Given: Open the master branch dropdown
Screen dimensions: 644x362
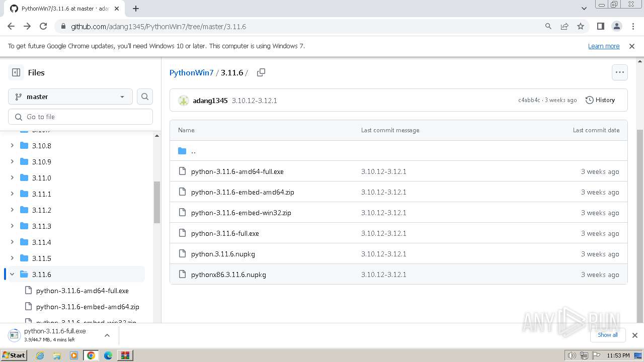Looking at the screenshot, I should tap(70, 97).
